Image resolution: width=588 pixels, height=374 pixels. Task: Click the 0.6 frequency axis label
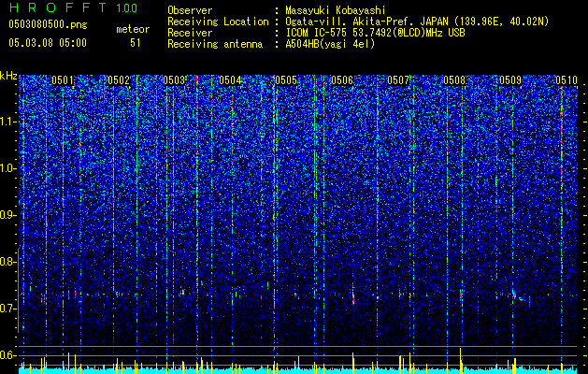pyautogui.click(x=7, y=355)
